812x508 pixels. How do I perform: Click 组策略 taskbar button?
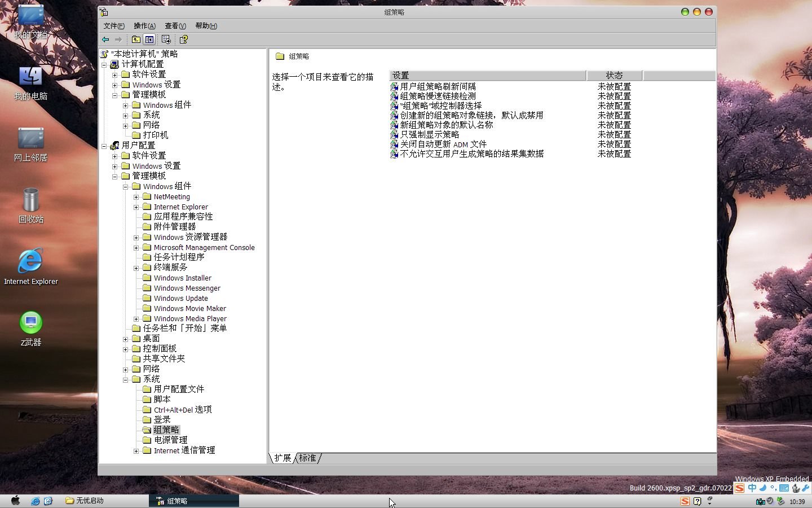point(194,501)
